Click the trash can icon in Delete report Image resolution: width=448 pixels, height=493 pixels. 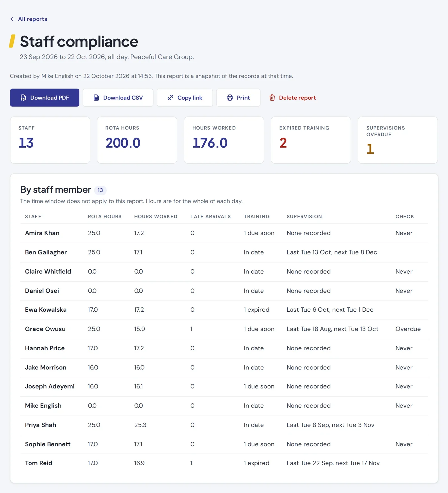272,98
